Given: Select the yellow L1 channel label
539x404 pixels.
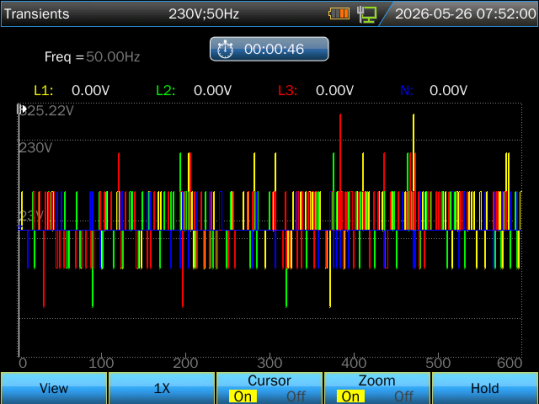Looking at the screenshot, I should [43, 90].
